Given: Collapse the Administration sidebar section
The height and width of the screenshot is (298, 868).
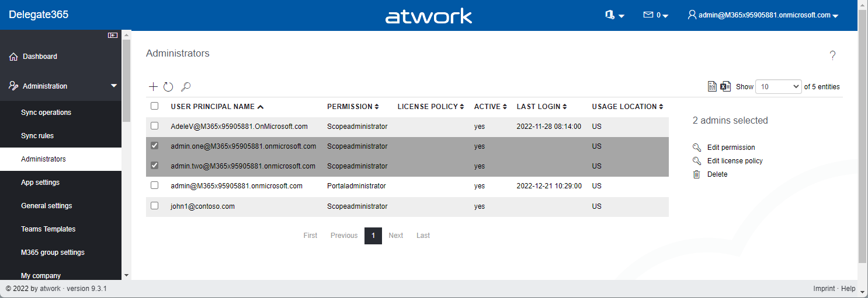Looking at the screenshot, I should pos(114,86).
